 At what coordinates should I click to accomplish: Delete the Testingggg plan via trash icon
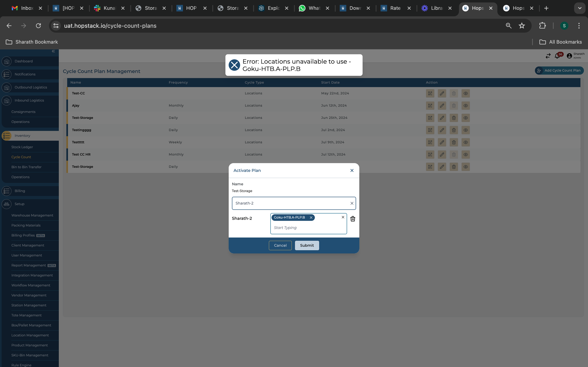tap(453, 130)
